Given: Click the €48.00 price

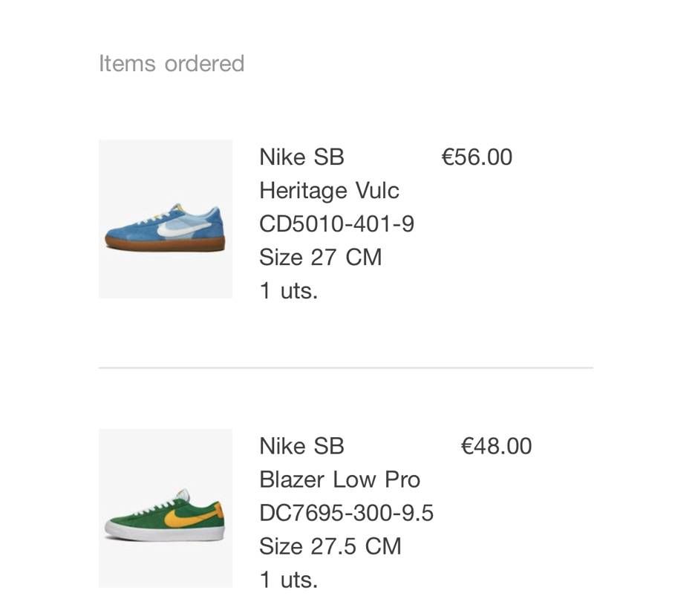Looking at the screenshot, I should (496, 446).
